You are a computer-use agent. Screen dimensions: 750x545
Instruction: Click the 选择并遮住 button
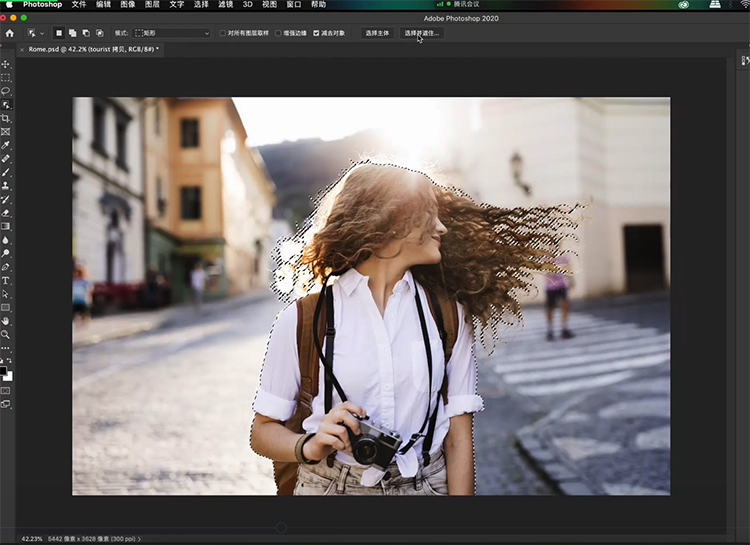421,33
